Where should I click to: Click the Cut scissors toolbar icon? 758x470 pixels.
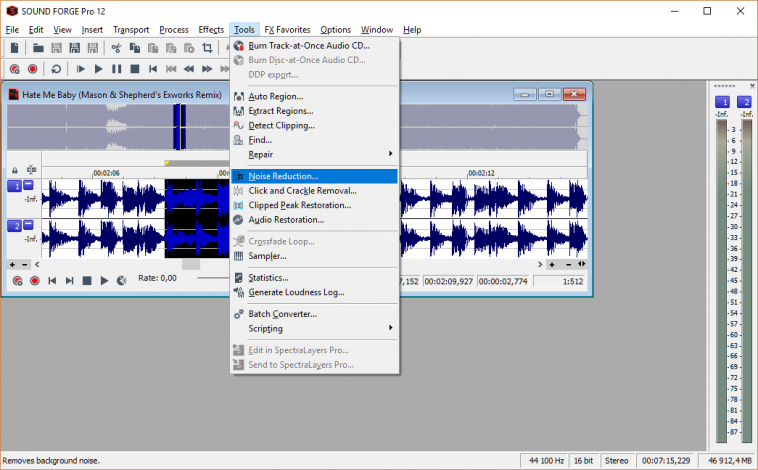coord(117,48)
